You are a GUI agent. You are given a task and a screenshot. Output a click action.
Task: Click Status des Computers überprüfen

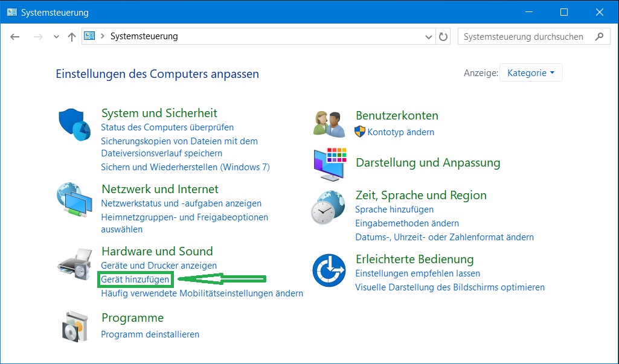click(167, 127)
